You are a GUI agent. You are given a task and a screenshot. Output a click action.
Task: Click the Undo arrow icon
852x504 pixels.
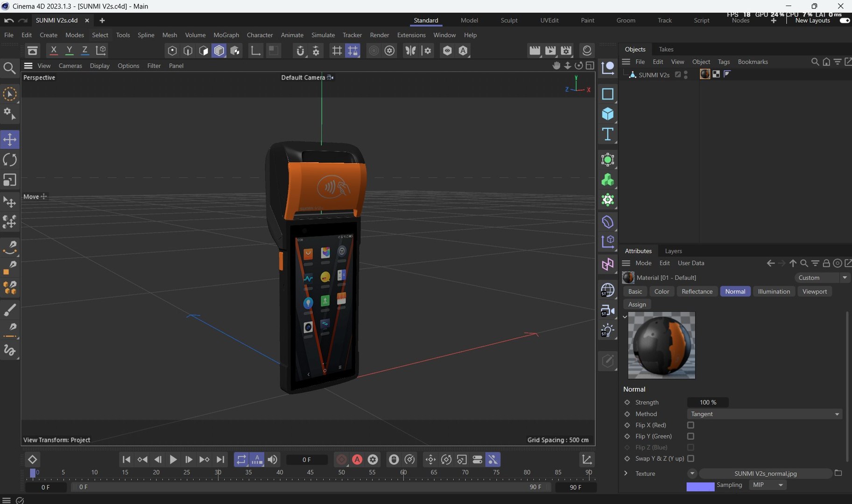point(8,21)
